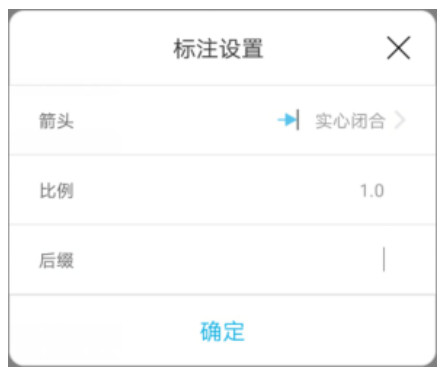Open the 实心闭合 arrow type selector
This screenshot has width=446, height=373.
[350, 120]
